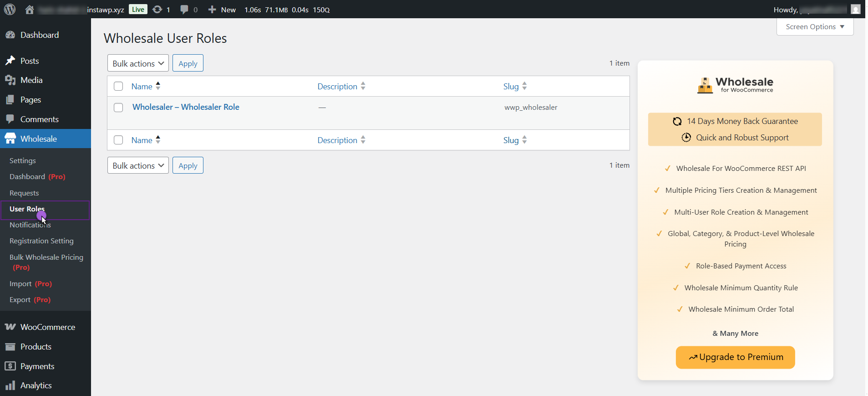Click the Pages icon in sidebar
The height and width of the screenshot is (396, 868).
[10, 100]
